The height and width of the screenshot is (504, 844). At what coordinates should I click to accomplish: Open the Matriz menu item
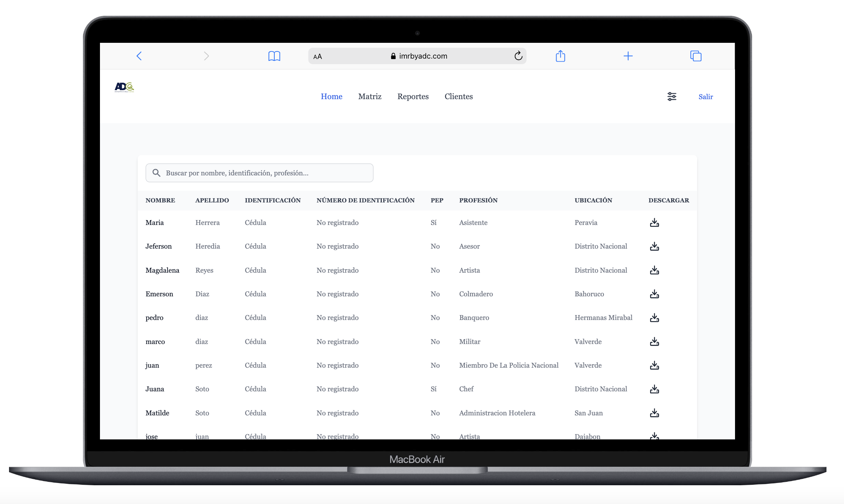coord(370,97)
